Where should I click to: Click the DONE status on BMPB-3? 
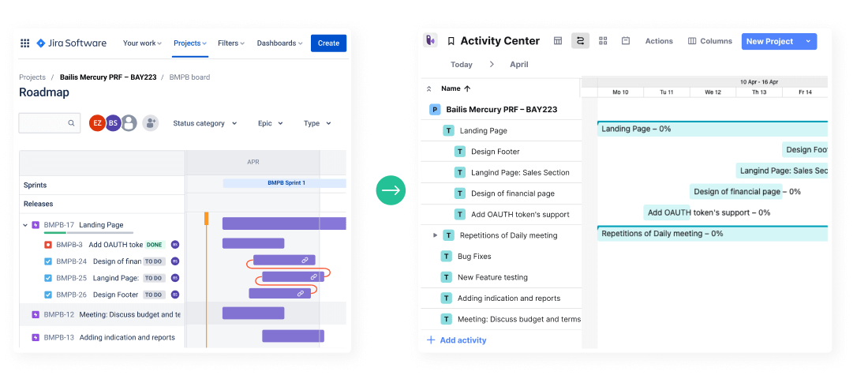pos(155,245)
